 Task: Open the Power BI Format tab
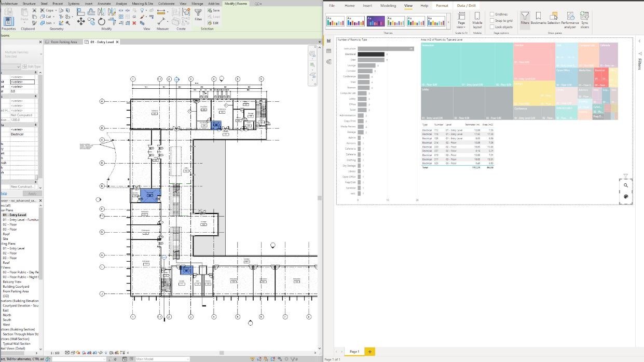pos(442,5)
